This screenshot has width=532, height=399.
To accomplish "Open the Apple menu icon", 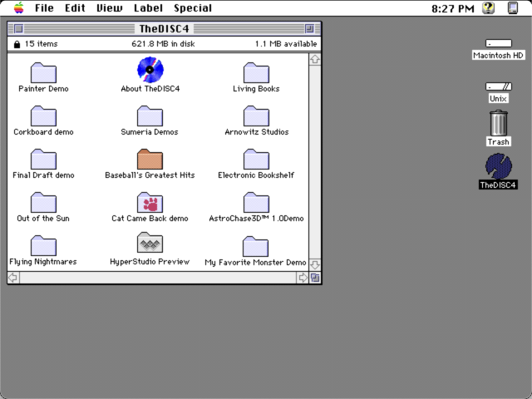I will pyautogui.click(x=19, y=7).
